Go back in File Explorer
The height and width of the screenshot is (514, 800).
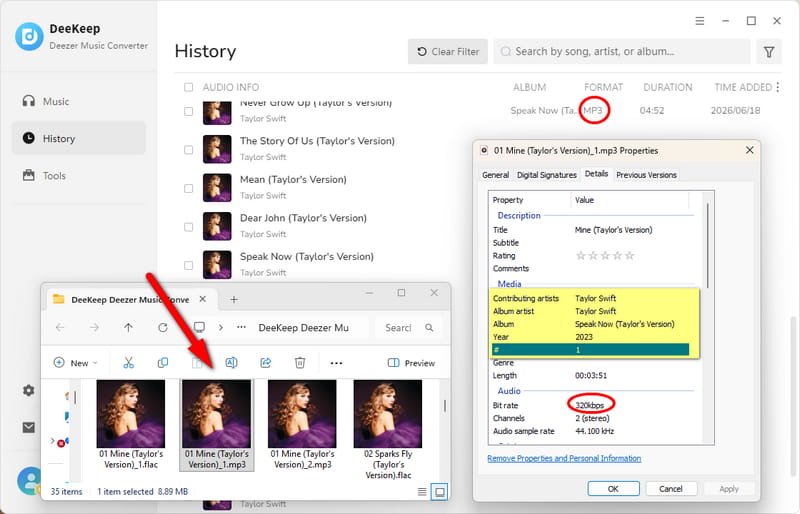click(x=60, y=328)
